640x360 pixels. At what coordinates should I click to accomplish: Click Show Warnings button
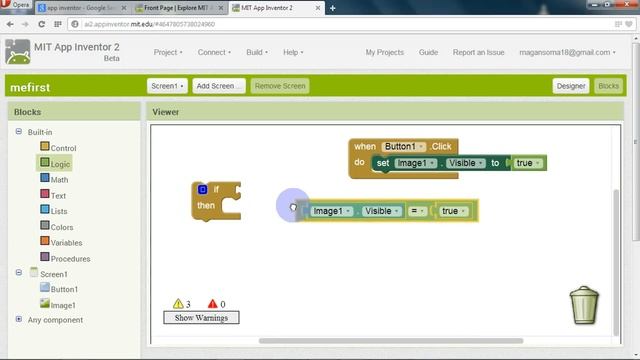pyautogui.click(x=201, y=318)
